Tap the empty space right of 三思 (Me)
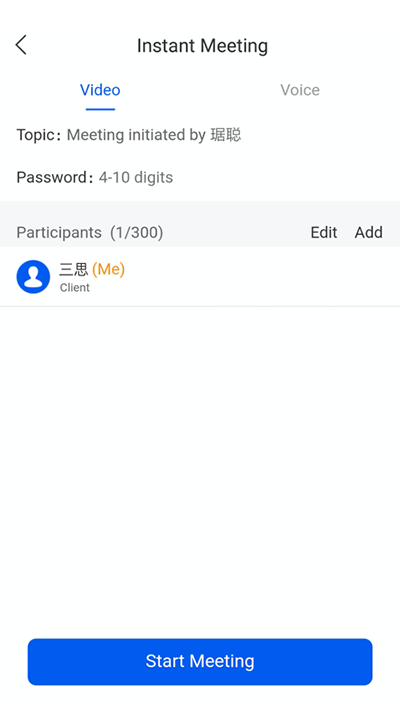Image resolution: width=400 pixels, height=711 pixels. tap(259, 277)
